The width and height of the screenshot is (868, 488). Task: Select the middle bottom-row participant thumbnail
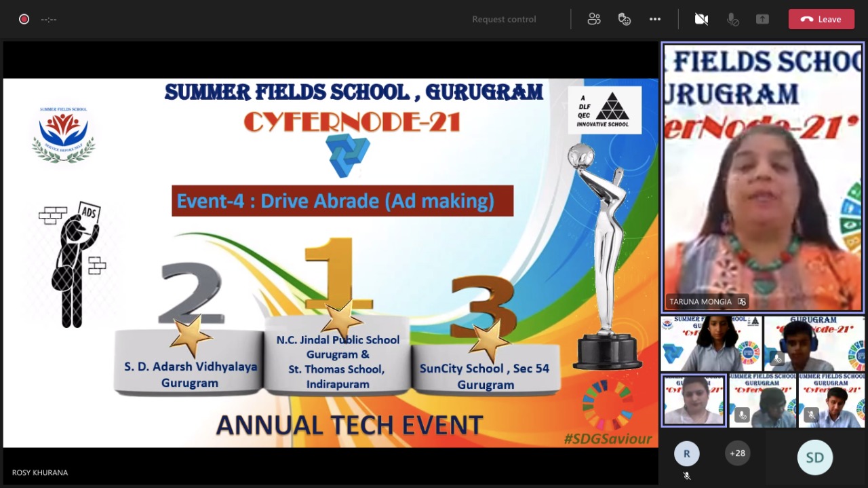click(763, 400)
